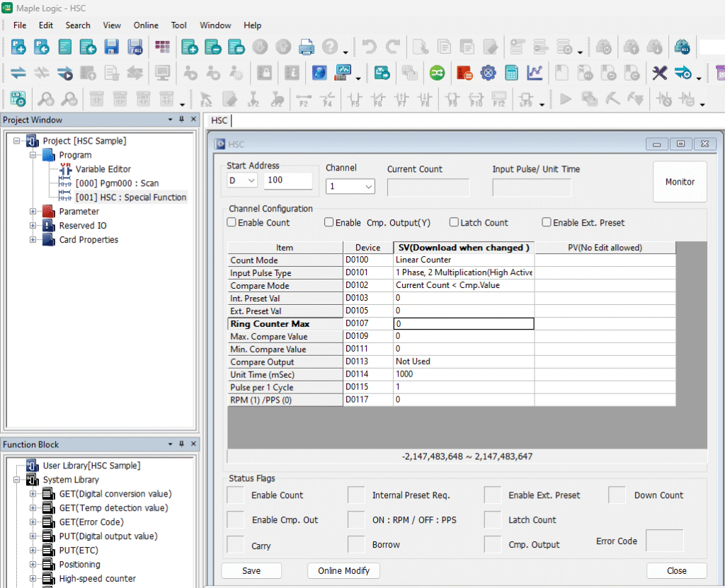
Task: Toggle Enable Cmp. Output(Y) checkbox
Action: pos(329,222)
